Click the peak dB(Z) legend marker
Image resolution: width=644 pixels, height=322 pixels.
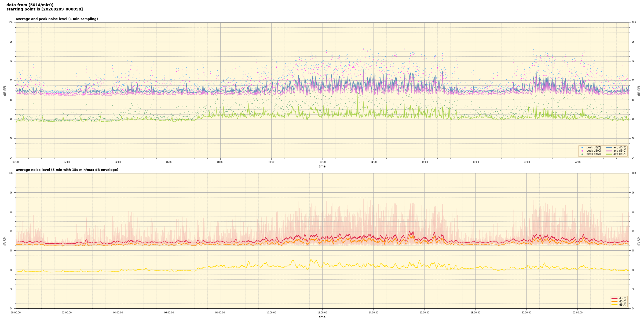tap(582, 148)
